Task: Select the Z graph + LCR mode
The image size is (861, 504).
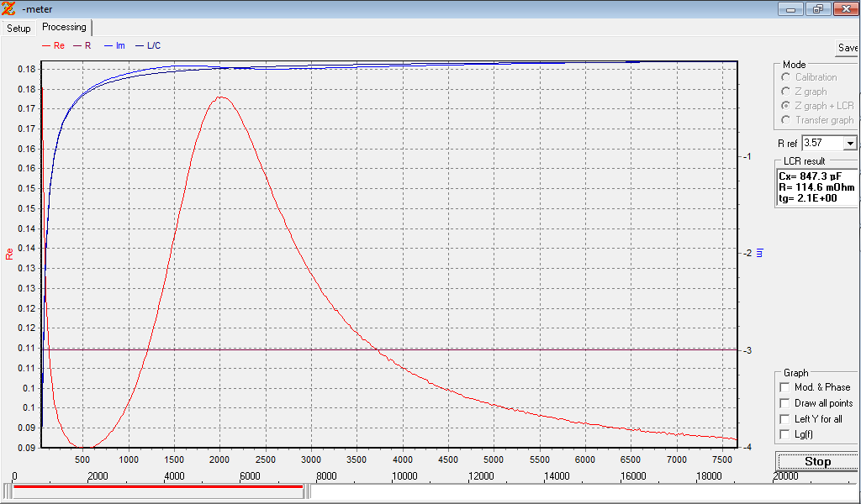Action: click(785, 106)
